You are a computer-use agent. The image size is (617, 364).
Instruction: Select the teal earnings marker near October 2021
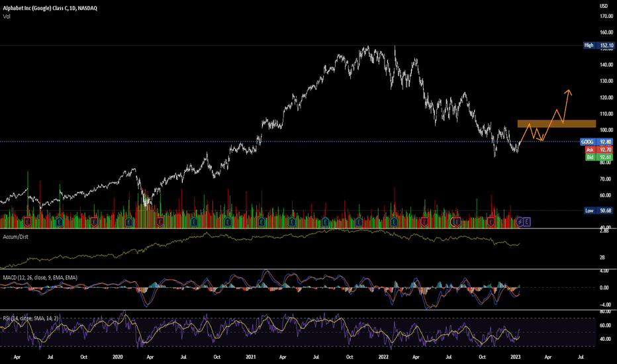click(359, 222)
